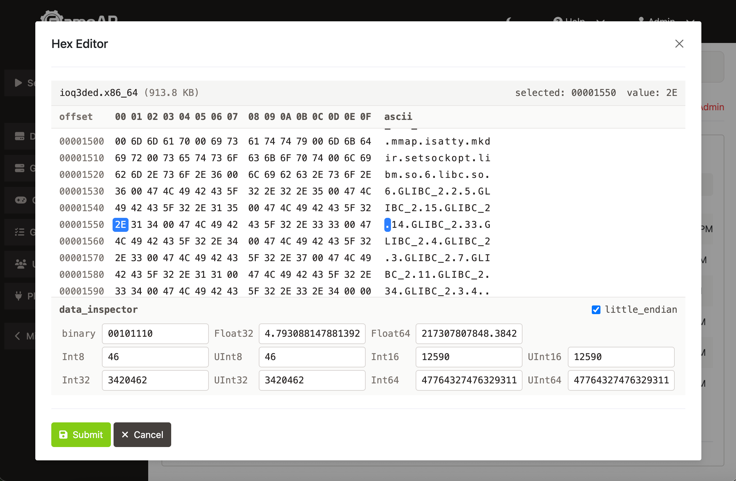The height and width of the screenshot is (481, 736).
Task: Click offset label 00001500
Action: [x=82, y=141]
